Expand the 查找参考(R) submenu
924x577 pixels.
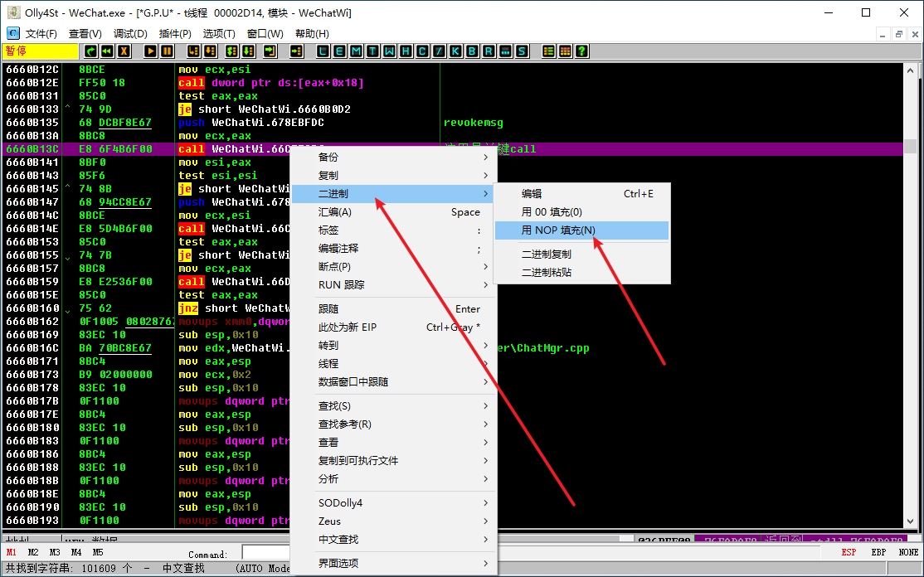click(x=394, y=424)
